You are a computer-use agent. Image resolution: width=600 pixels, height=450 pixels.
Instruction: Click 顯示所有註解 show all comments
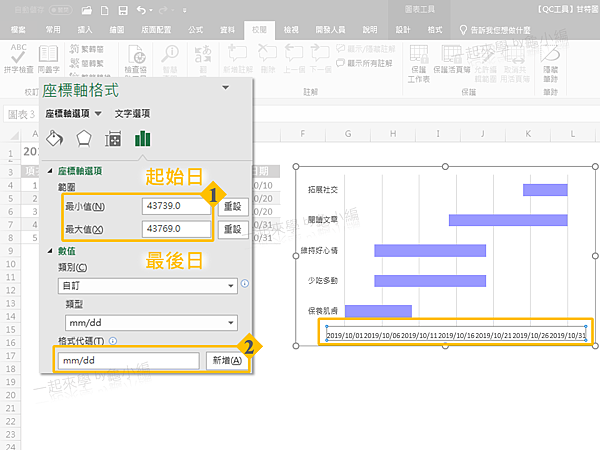(x=364, y=63)
